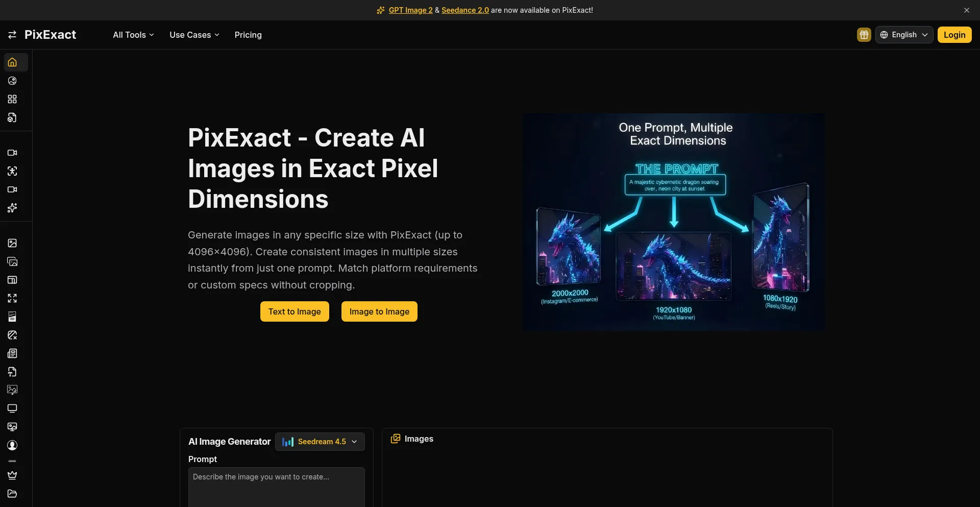Viewport: 980px width, 507px height.
Task: Click the crown premium icon
Action: (x=12, y=475)
